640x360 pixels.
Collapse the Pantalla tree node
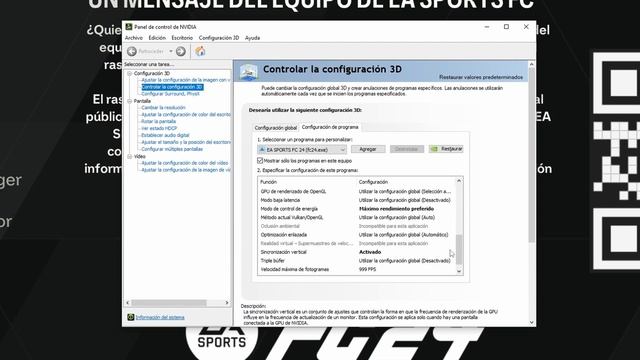coord(129,101)
